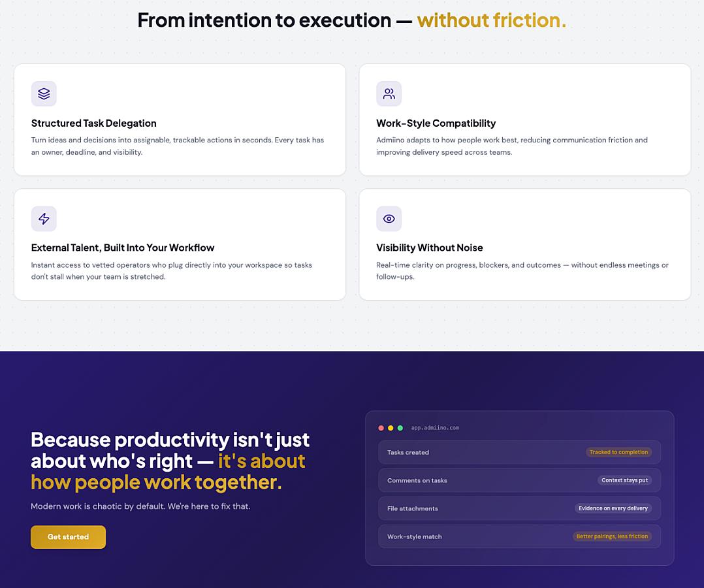Click the External Talent, Built Into Your Workflow heading
The image size is (704, 588).
123,248
